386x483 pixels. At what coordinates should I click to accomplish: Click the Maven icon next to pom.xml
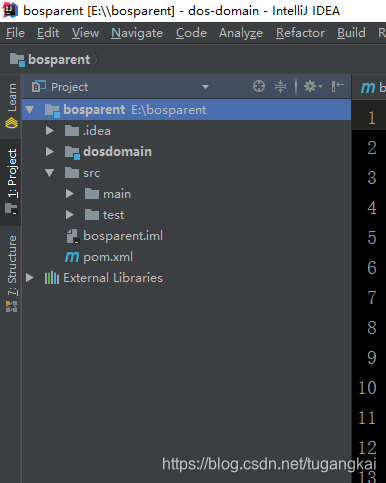point(72,257)
